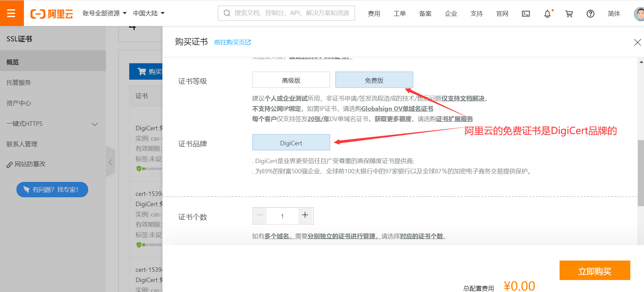Screen dimensions: 644x292
Task: Expand the 中国大陆 region dropdown
Action: [x=149, y=13]
